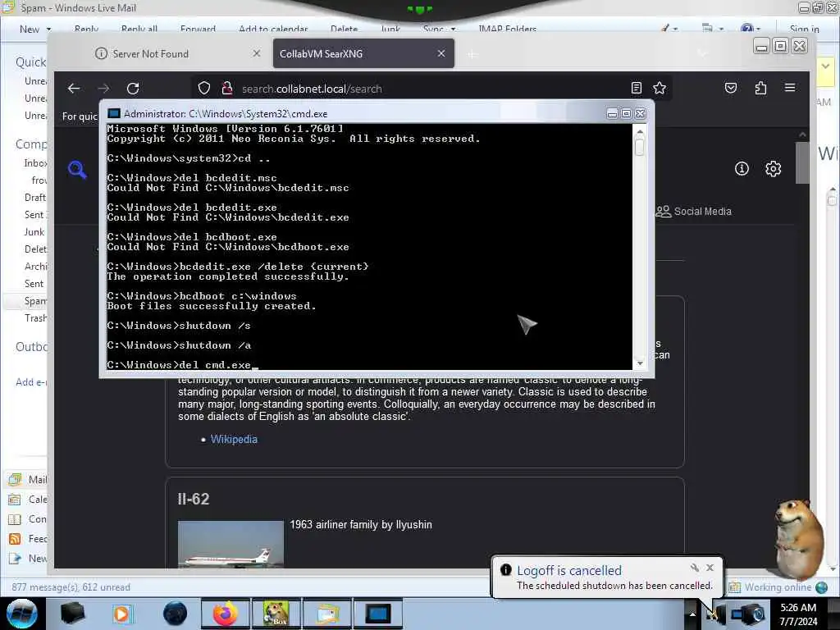
Task: Open the Firefox hamburger application menu
Action: [790, 87]
